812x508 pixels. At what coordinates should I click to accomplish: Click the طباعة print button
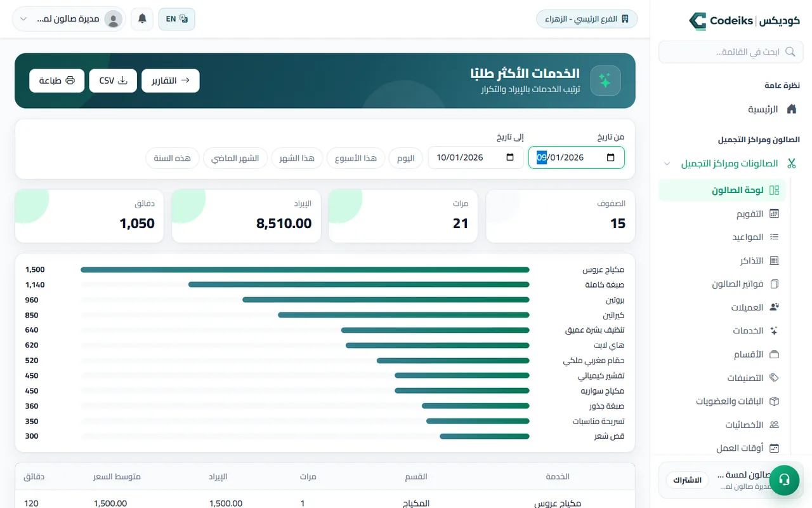click(57, 81)
